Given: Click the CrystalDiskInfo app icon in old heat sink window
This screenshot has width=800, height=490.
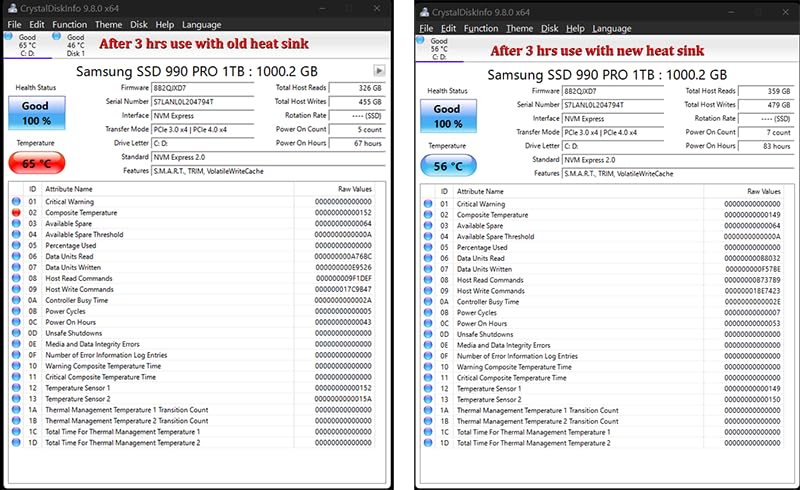Looking at the screenshot, I should tap(12, 10).
